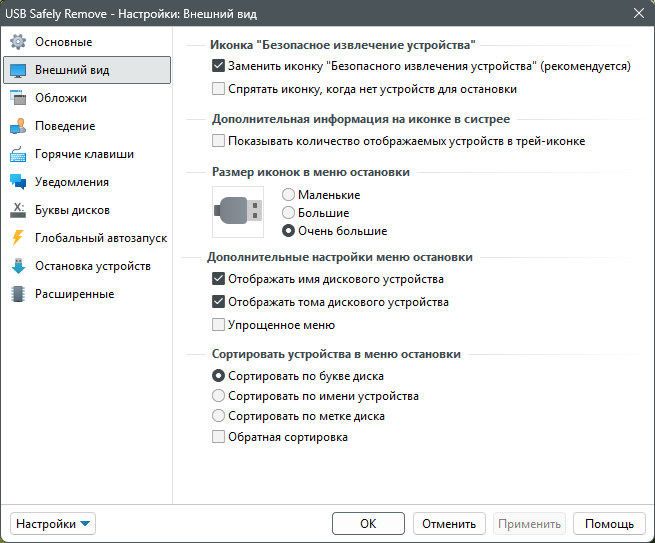Choose Сортировать по имени устройства
This screenshot has height=543, width=655.
coord(219,396)
